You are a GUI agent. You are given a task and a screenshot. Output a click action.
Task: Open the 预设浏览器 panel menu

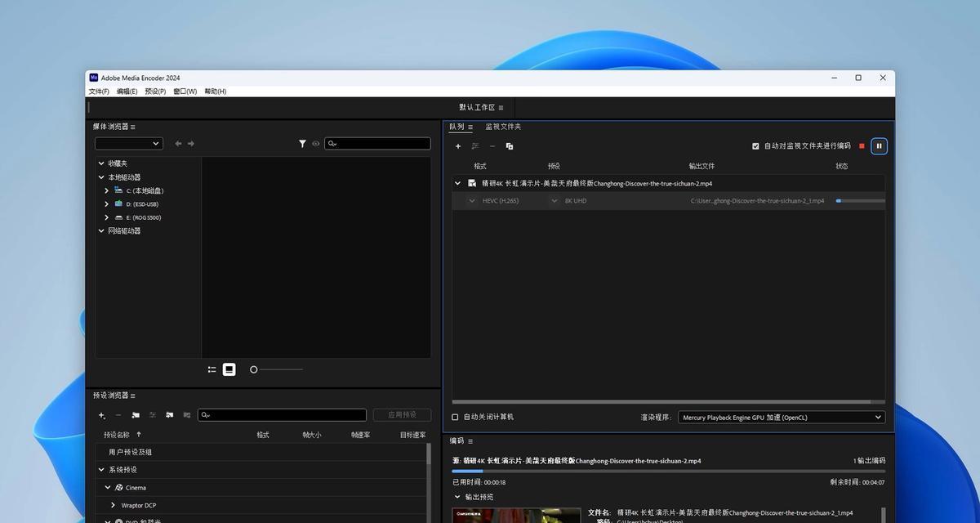(x=133, y=396)
